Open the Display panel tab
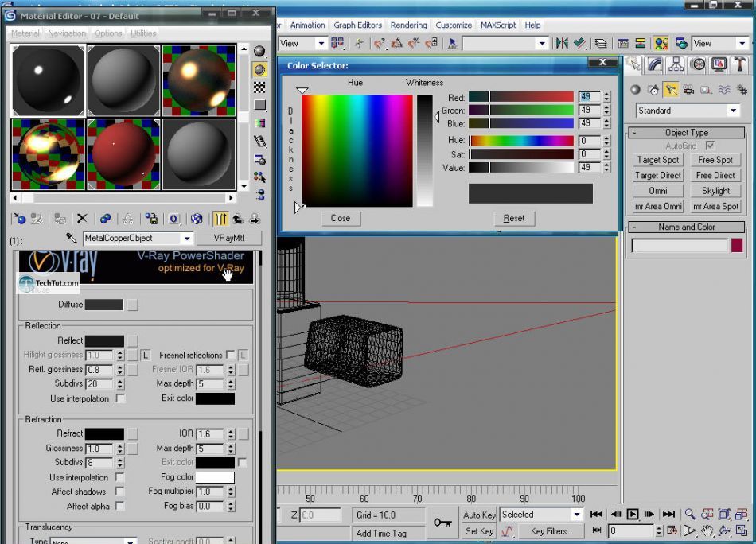 click(x=719, y=64)
